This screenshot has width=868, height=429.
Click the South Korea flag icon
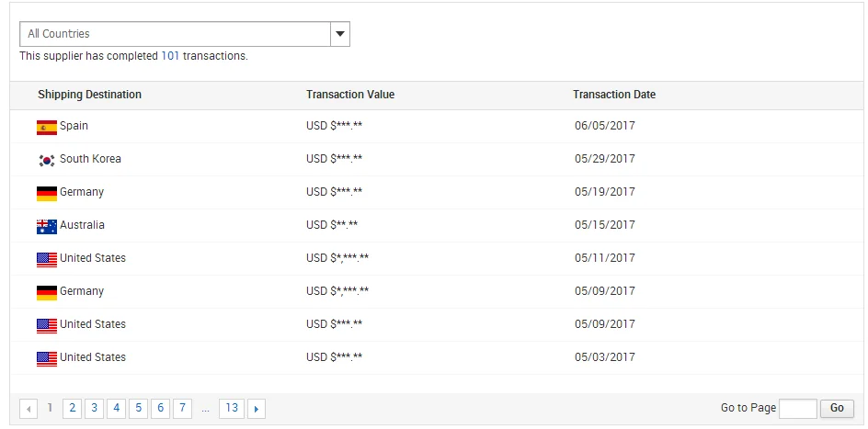(x=46, y=160)
